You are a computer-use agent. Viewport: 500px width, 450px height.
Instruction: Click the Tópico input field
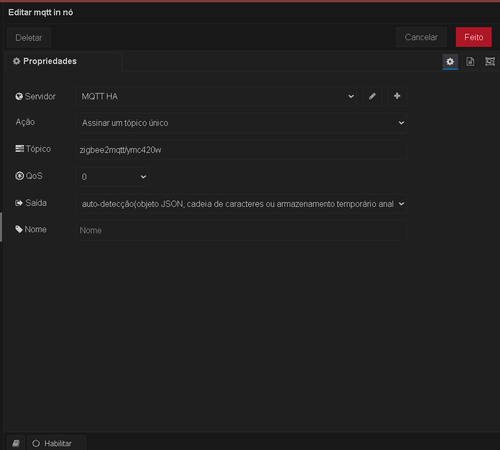tap(241, 150)
